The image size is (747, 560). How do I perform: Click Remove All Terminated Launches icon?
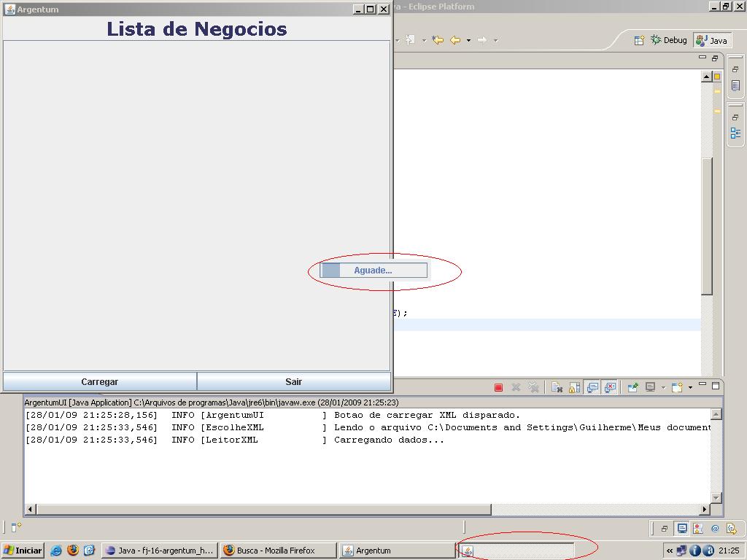533,387
